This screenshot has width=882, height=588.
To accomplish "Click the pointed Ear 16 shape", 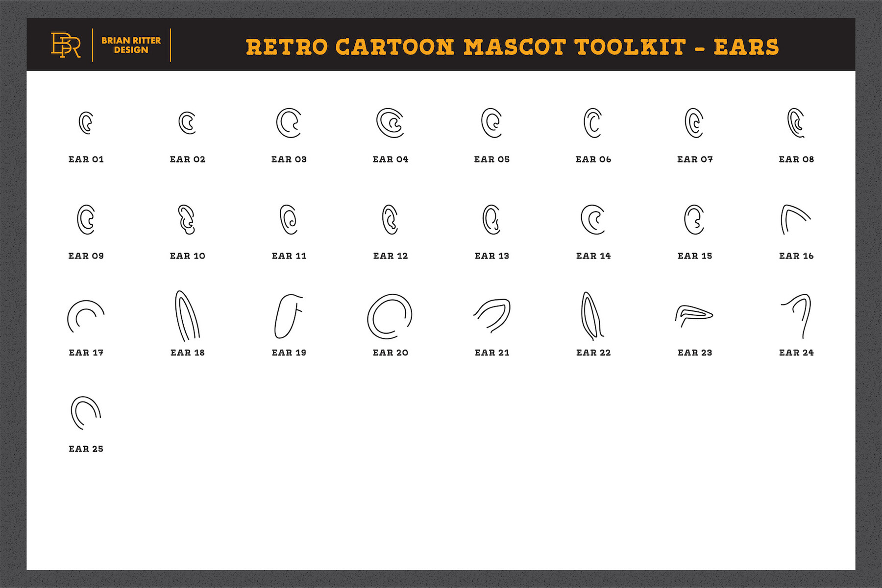I will (x=796, y=219).
